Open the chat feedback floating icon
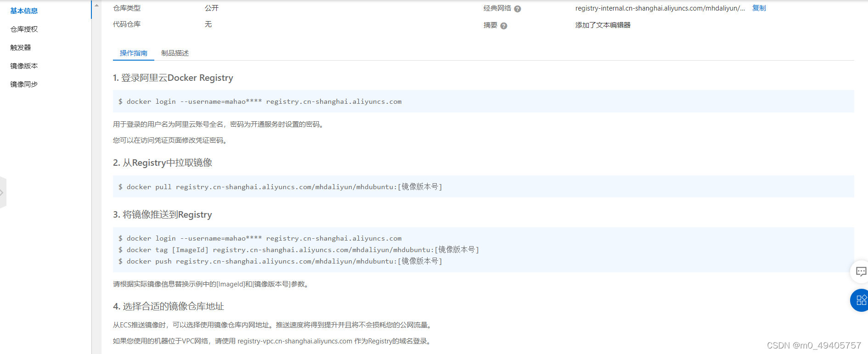This screenshot has width=868, height=354. [860, 271]
